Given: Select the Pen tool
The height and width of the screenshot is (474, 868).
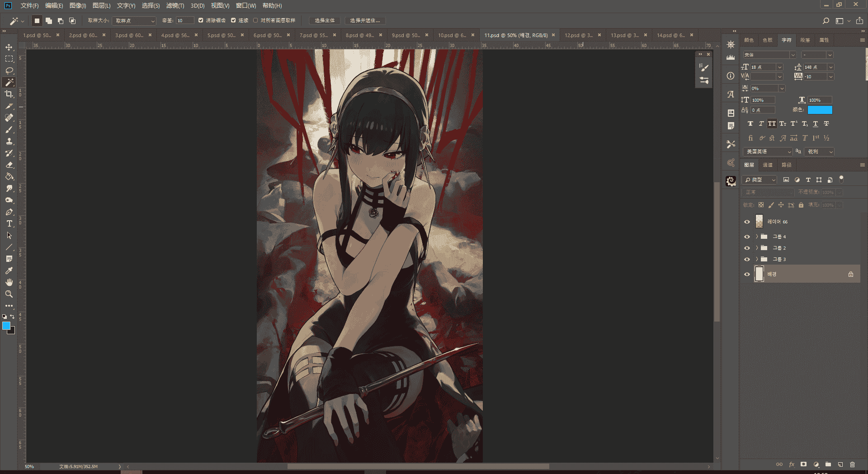Looking at the screenshot, I should click(9, 212).
